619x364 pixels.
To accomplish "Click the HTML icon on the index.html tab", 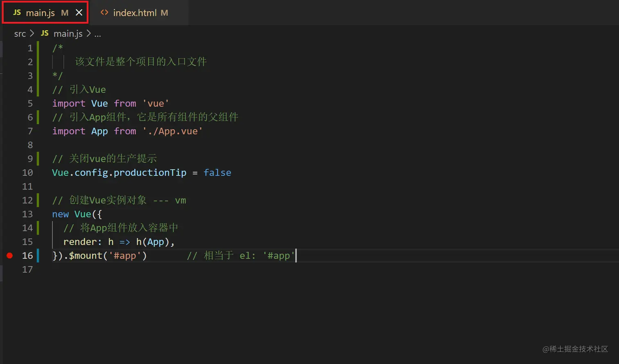I will click(104, 13).
